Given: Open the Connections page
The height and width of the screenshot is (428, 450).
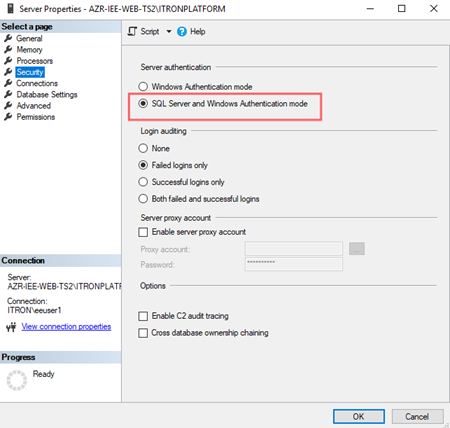Looking at the screenshot, I should coord(37,83).
